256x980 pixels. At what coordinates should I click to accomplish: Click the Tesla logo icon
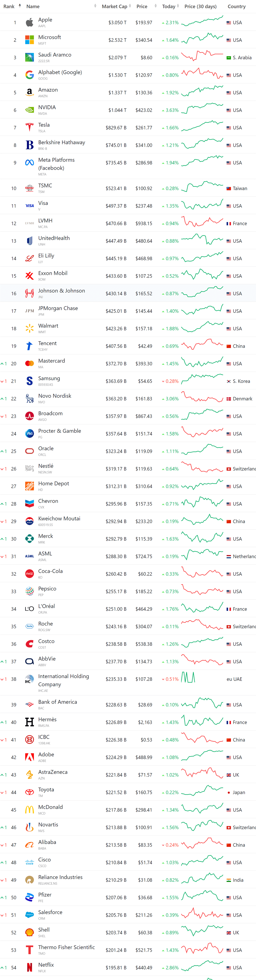(29, 128)
